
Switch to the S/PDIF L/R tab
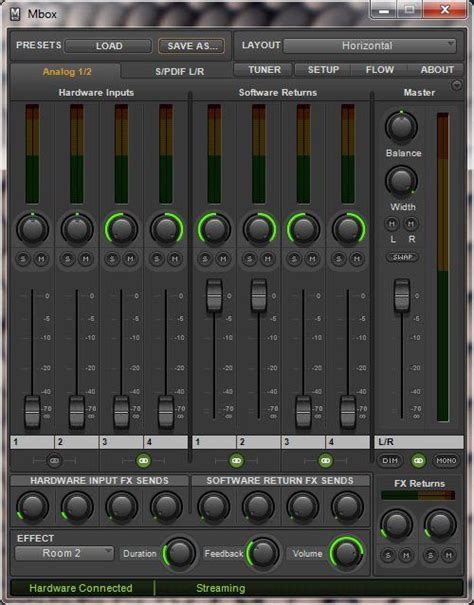tap(179, 72)
